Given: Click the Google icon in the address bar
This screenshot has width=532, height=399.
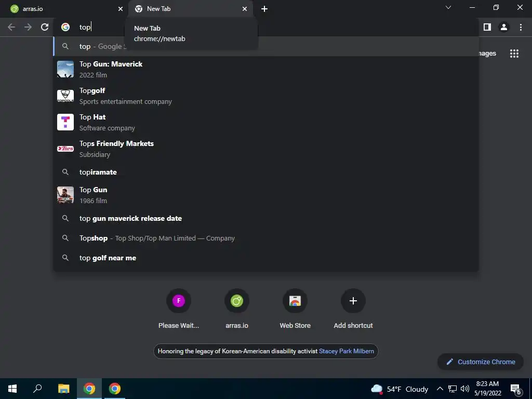Looking at the screenshot, I should point(65,27).
